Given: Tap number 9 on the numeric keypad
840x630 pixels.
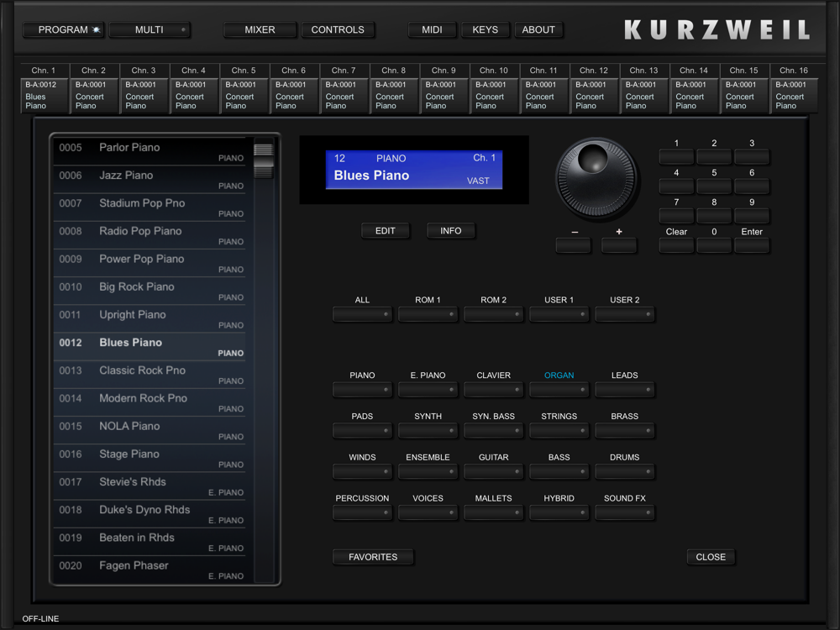Looking at the screenshot, I should [x=752, y=216].
